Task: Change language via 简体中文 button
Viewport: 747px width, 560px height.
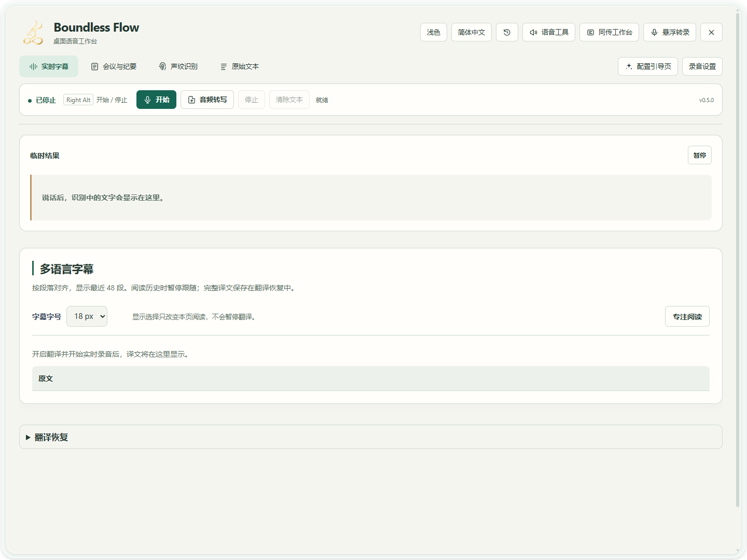Action: point(472,32)
